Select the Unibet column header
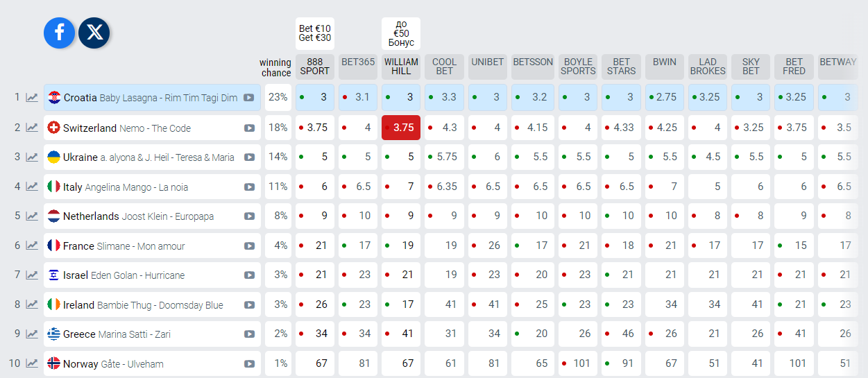 pyautogui.click(x=488, y=67)
